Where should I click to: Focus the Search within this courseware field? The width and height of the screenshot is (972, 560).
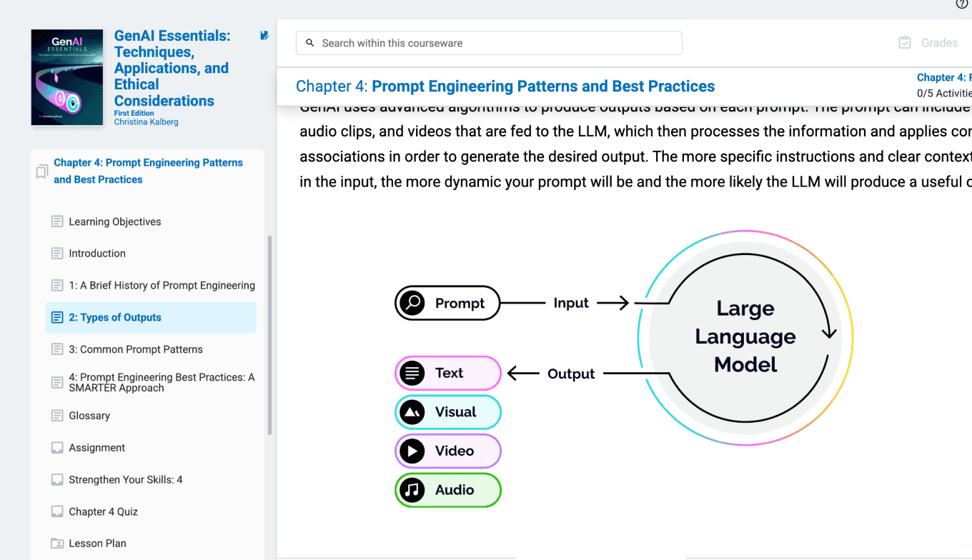pos(489,43)
